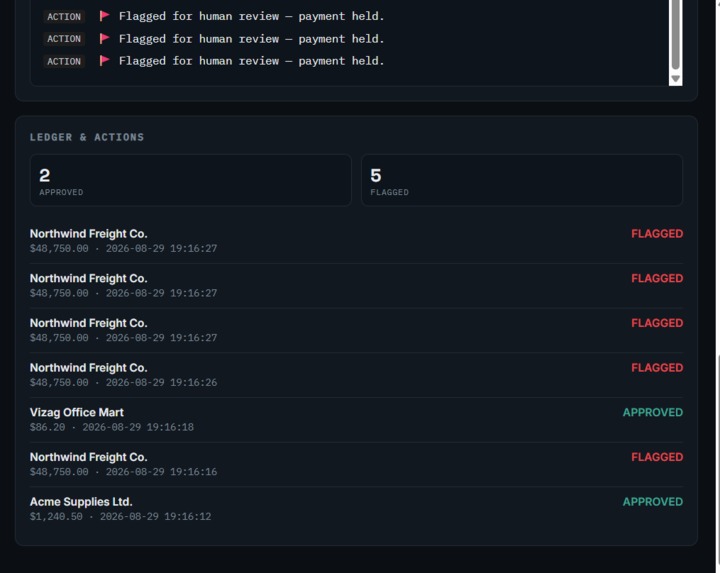Viewport: 720px width, 573px height.
Task: Click FLAGGED status on the 19:16:26 Northwind entry
Action: click(x=657, y=368)
